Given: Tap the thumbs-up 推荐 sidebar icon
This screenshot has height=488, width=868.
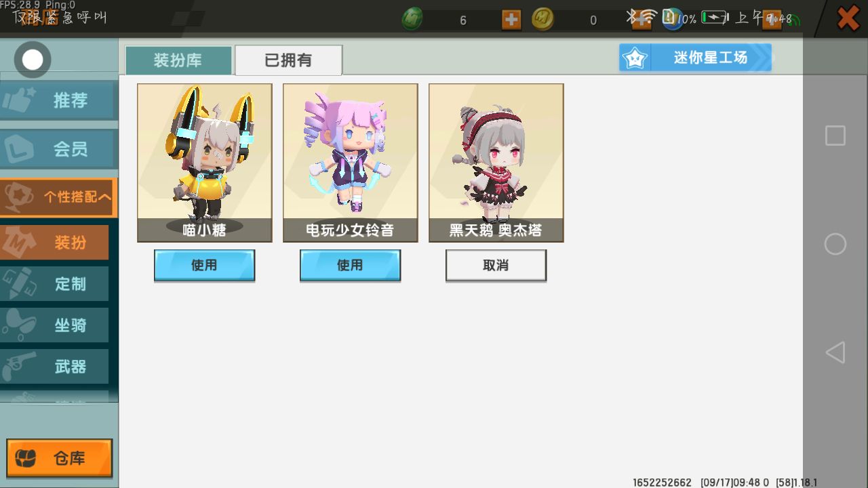Looking at the screenshot, I should click(19, 100).
